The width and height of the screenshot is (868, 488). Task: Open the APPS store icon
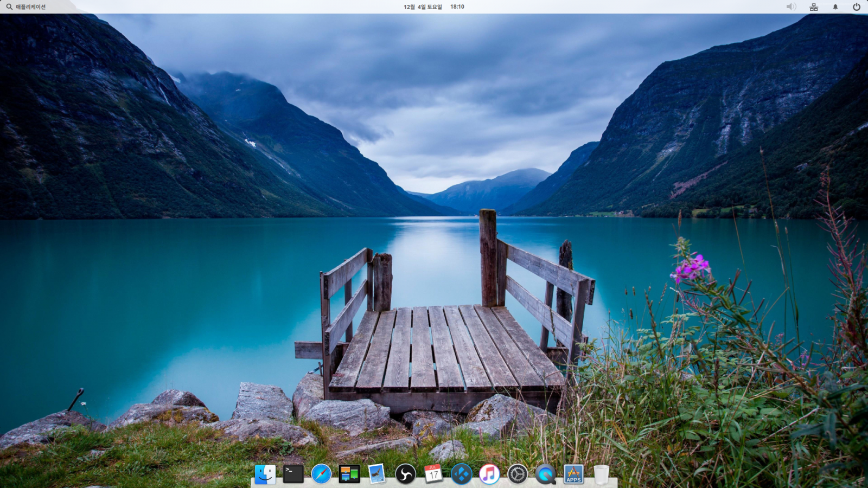573,474
